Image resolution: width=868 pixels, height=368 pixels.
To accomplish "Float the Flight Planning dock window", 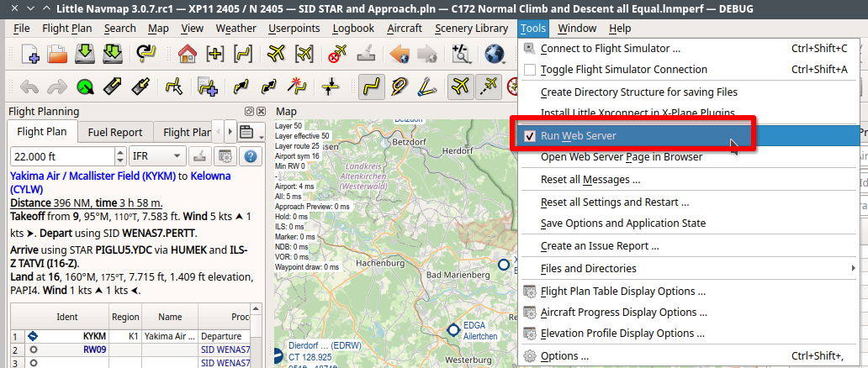I will pyautogui.click(x=249, y=111).
